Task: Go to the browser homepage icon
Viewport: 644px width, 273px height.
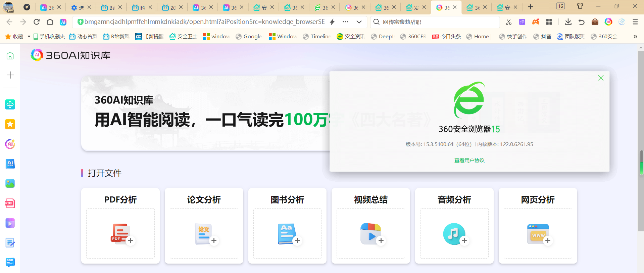Action: (50, 22)
